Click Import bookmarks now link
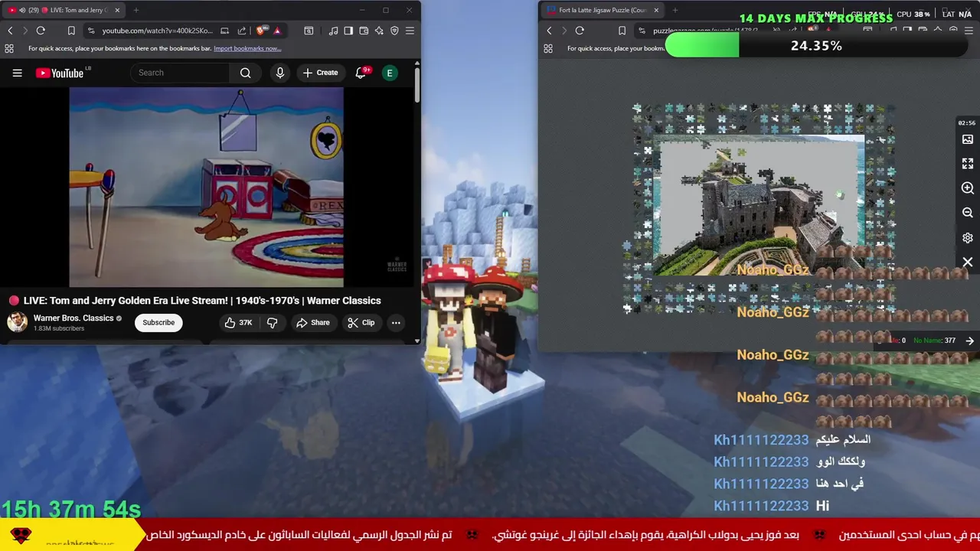 [247, 48]
